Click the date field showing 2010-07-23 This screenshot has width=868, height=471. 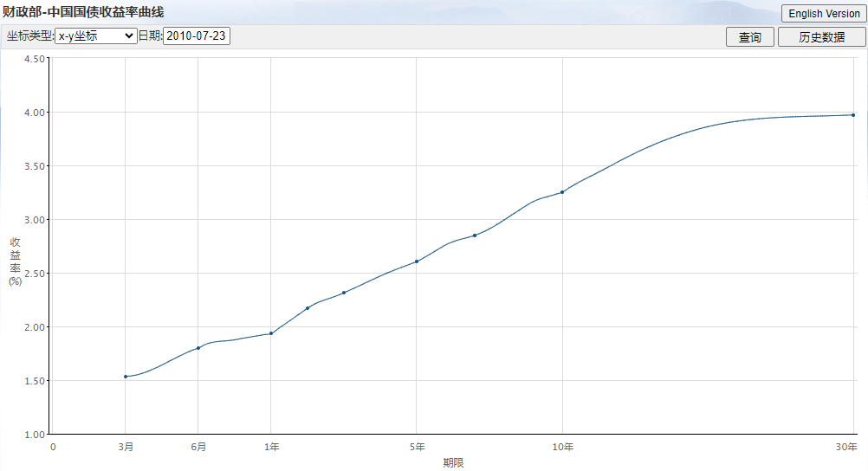point(197,36)
